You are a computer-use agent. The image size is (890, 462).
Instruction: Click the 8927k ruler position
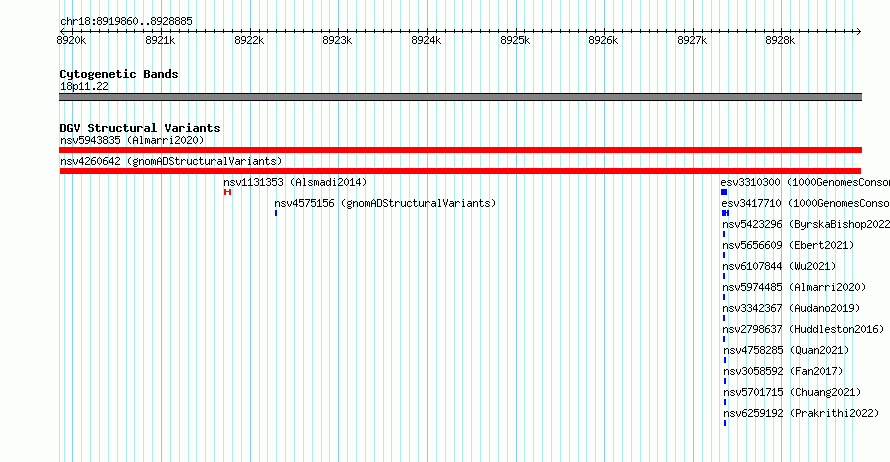pos(692,40)
